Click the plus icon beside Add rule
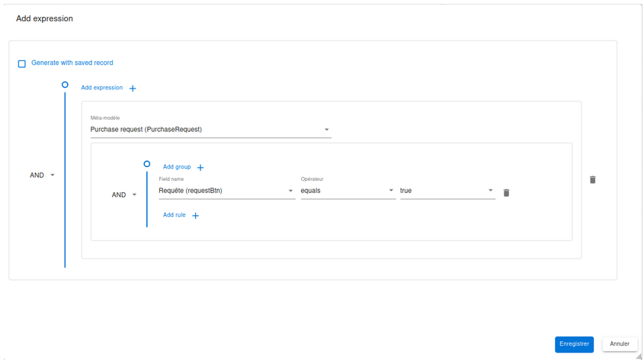 195,216
